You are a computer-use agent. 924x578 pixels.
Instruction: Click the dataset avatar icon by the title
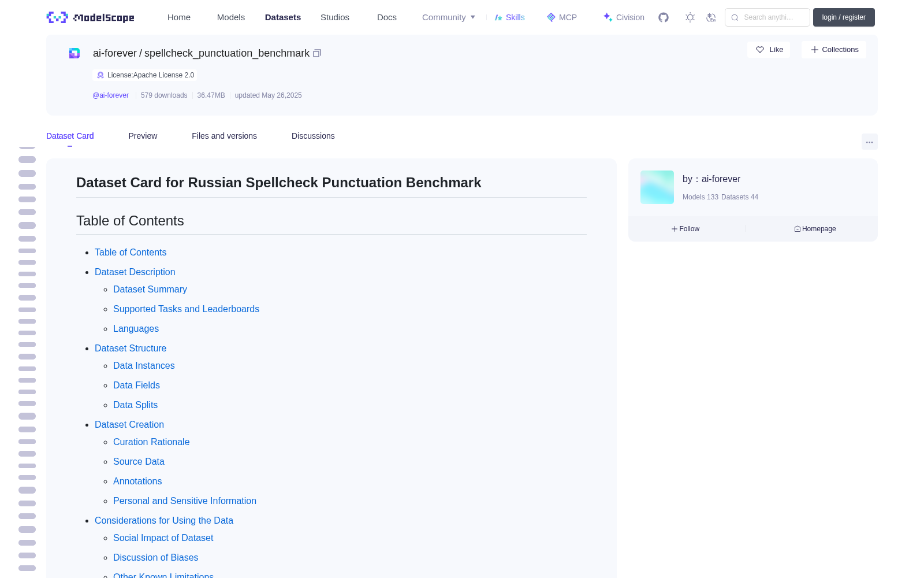click(x=74, y=53)
